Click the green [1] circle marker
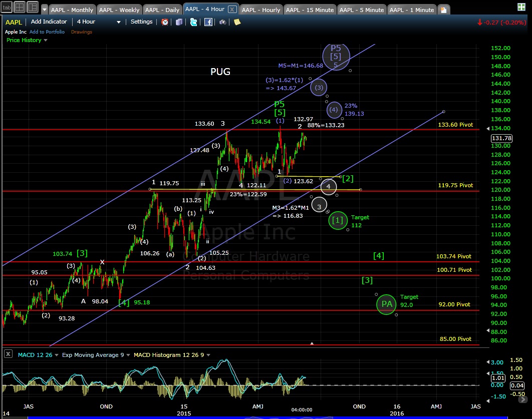 (338, 220)
